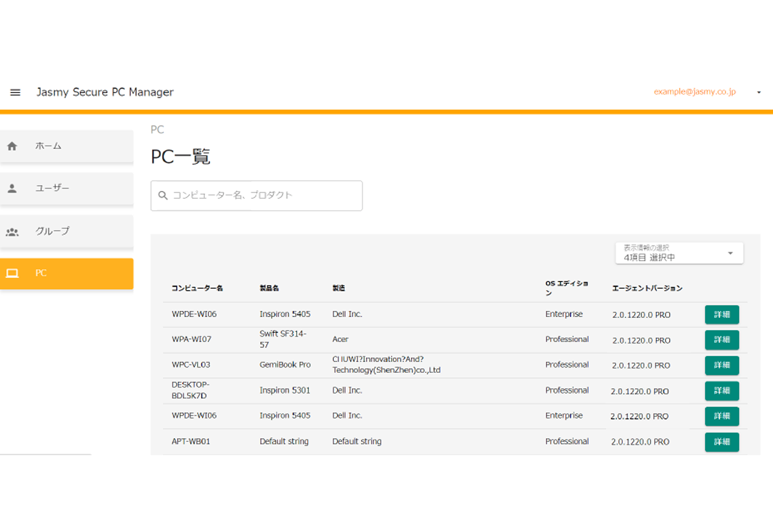Viewport: 773px width, 532px height.
Task: Click the group people icon in sidebar
Action: pyautogui.click(x=12, y=231)
